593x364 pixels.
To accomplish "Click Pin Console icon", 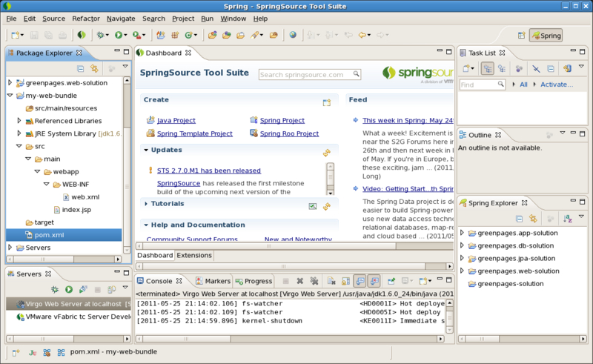I will pos(391,281).
